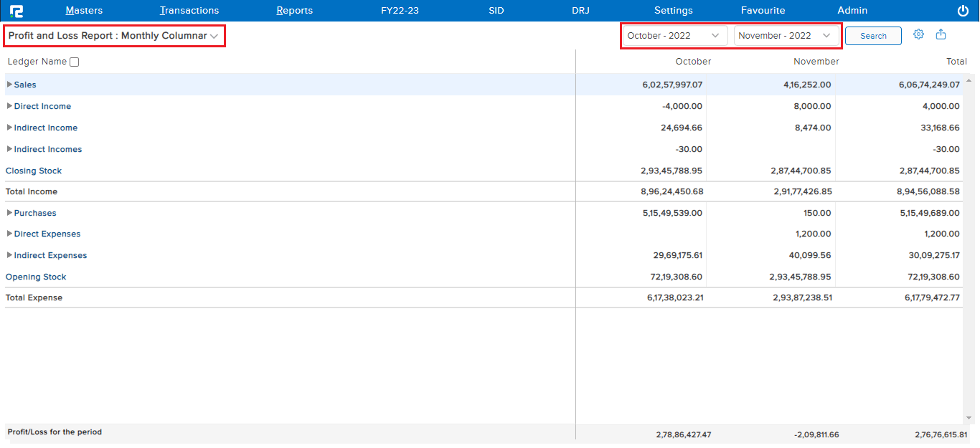Open the Transactions menu
This screenshot has height=448, width=980.
189,11
